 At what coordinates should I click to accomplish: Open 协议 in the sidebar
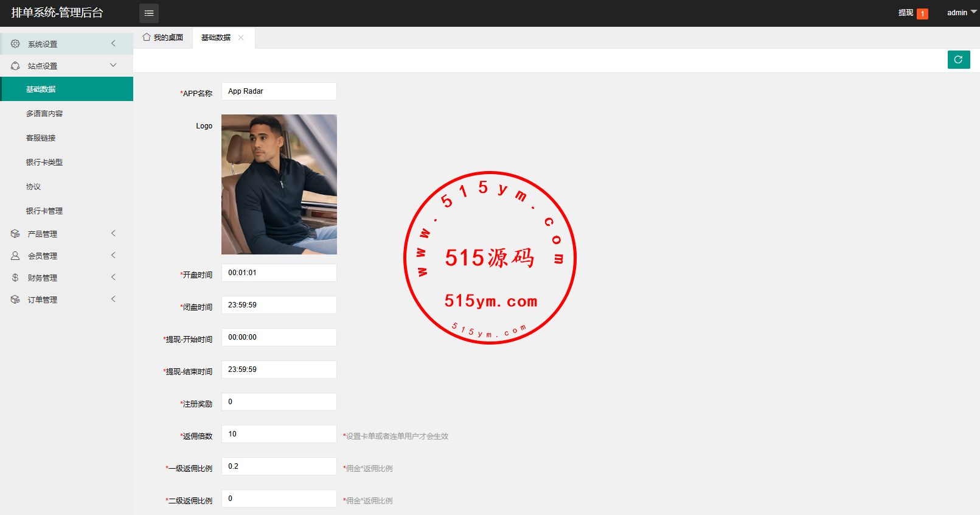67,186
